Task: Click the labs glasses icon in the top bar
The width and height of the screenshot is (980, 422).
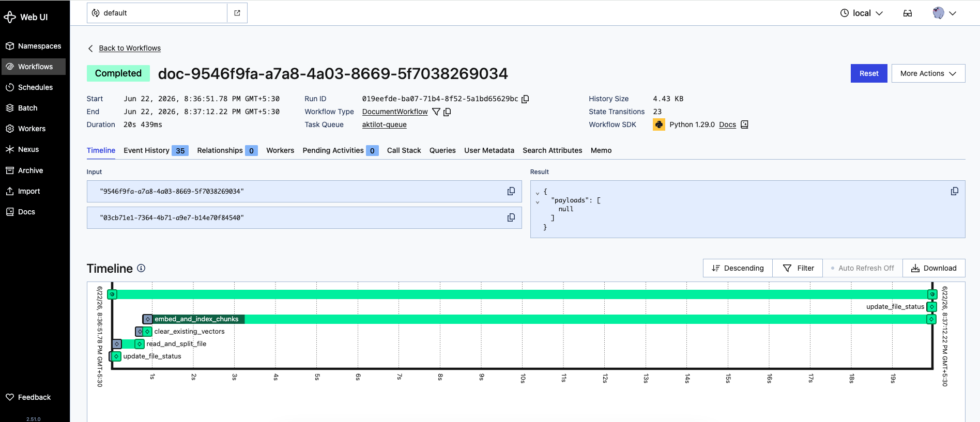Action: (x=908, y=13)
